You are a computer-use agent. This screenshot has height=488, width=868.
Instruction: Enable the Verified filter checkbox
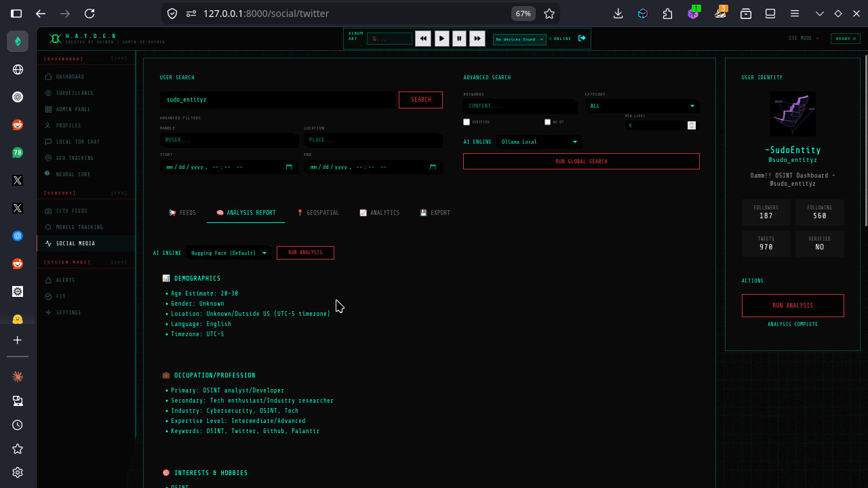(467, 122)
